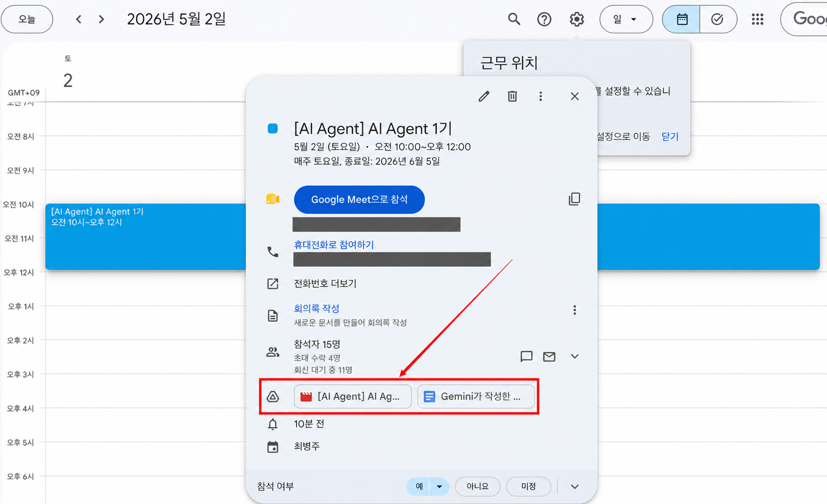Delete the event with trash icon
Screen dimensions: 827x504
(512, 96)
